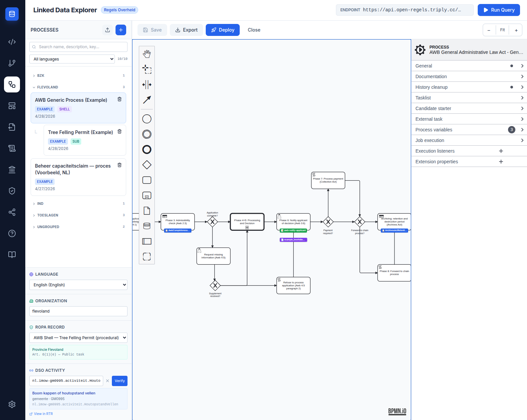The image size is (527, 420).
Task: Activate the hand tool in BPMN palette
Action: tap(147, 54)
